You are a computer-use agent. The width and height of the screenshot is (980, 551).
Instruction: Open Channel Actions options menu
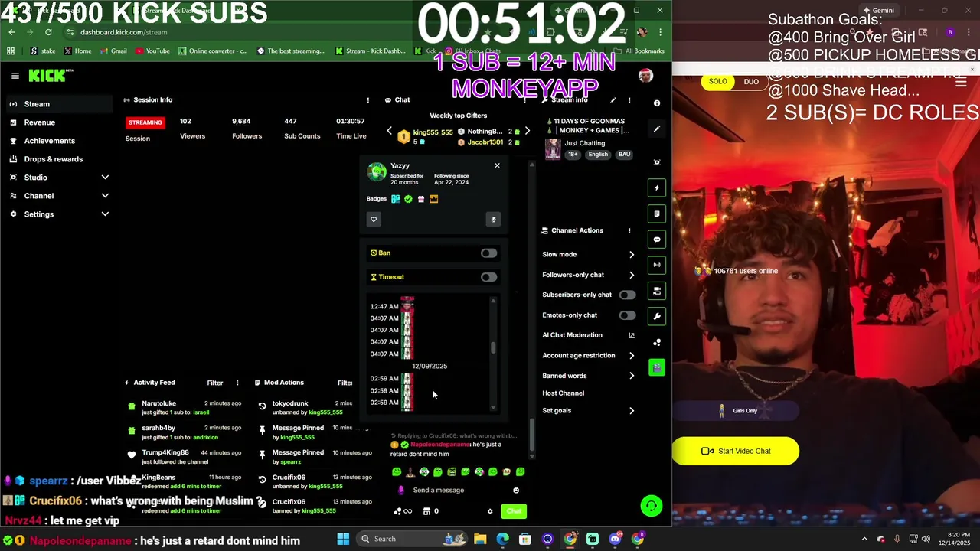pyautogui.click(x=629, y=230)
